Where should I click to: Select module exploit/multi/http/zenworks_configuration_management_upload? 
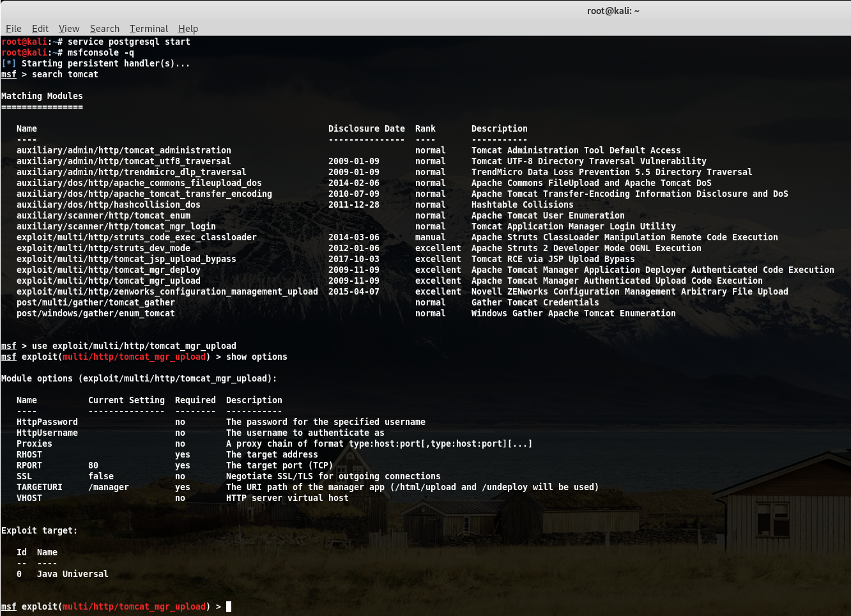tap(167, 291)
